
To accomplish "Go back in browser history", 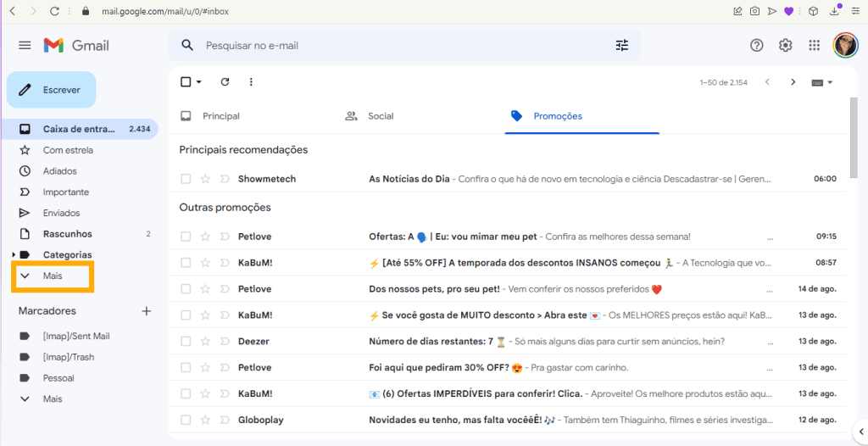I will click(x=13, y=11).
